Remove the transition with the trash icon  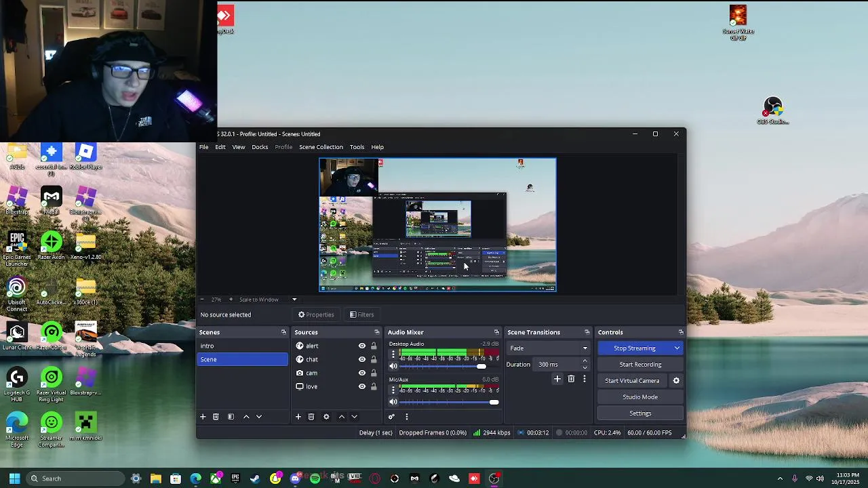coord(571,379)
